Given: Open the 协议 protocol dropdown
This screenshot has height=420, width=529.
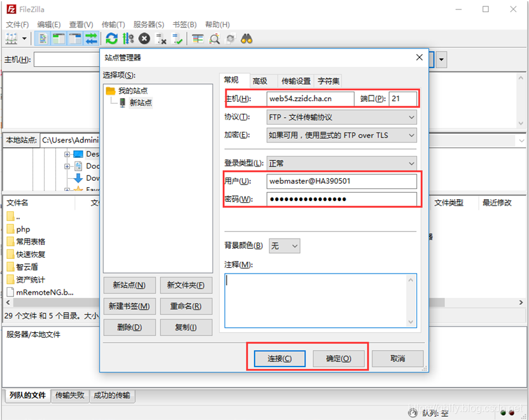Looking at the screenshot, I should (341, 117).
